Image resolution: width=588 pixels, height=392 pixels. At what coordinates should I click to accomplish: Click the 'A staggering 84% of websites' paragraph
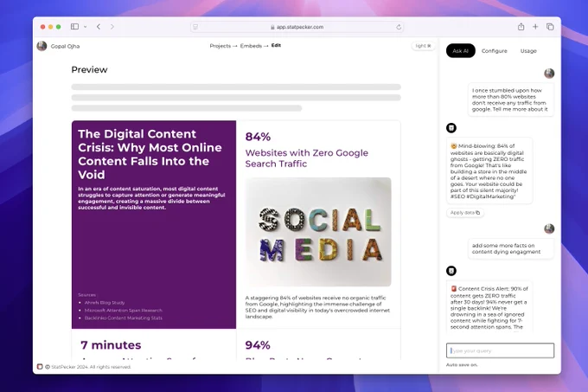(317, 307)
